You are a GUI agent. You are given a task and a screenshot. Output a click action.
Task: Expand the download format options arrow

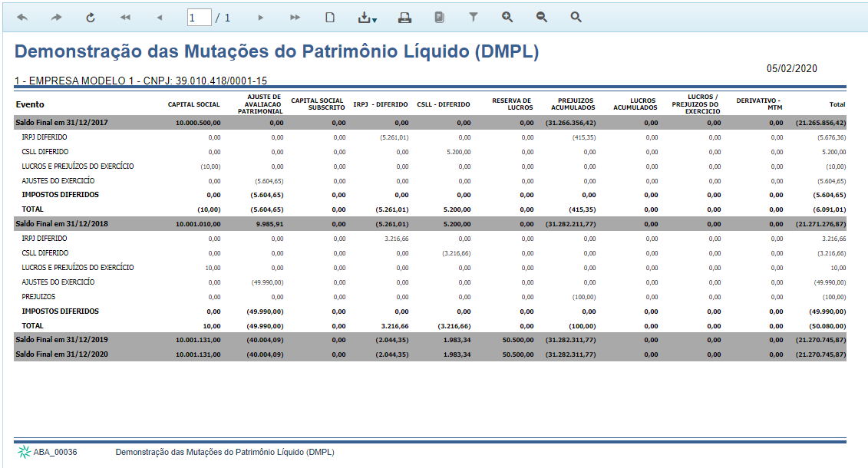(x=375, y=19)
